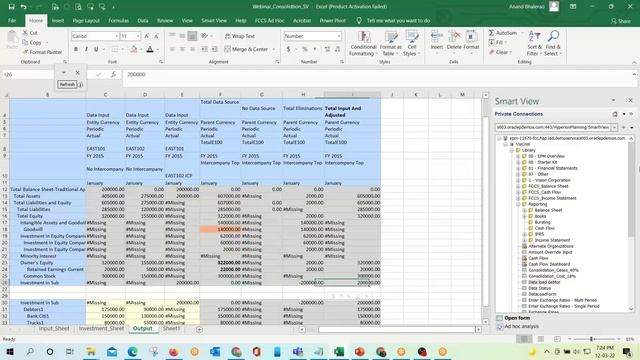Adjust the zoom slider in status bar

coord(591,339)
